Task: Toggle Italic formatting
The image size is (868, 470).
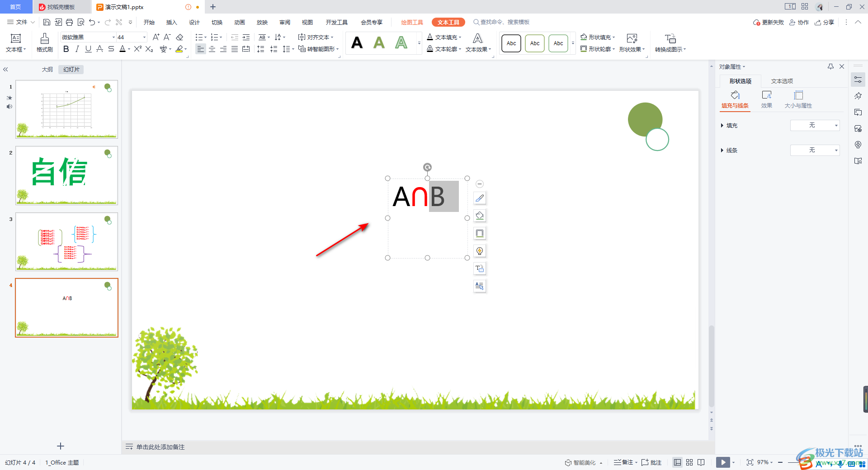Action: (77, 49)
